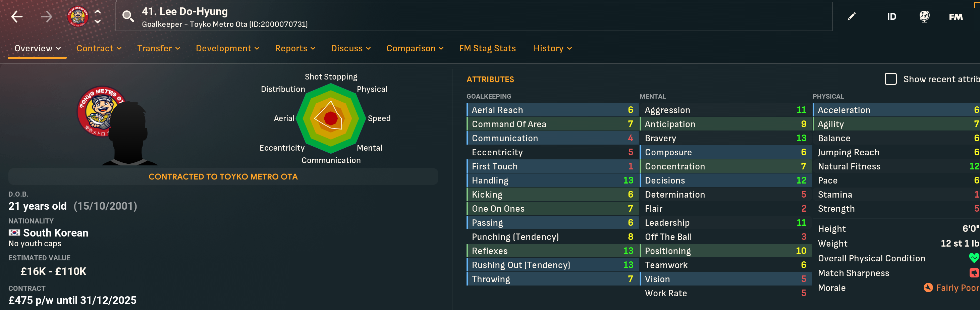This screenshot has height=310, width=980.
Task: Open the FM Stag Stats tab
Action: coord(487,48)
